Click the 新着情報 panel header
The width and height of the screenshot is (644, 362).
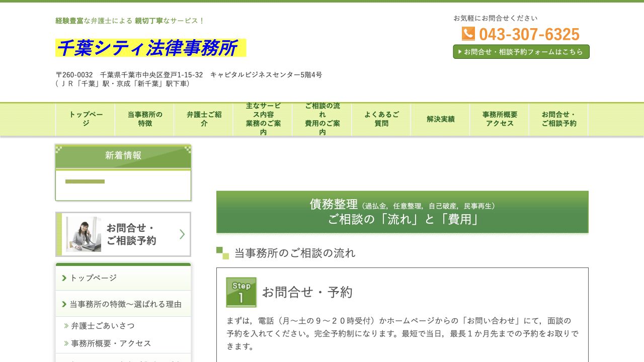pyautogui.click(x=123, y=156)
